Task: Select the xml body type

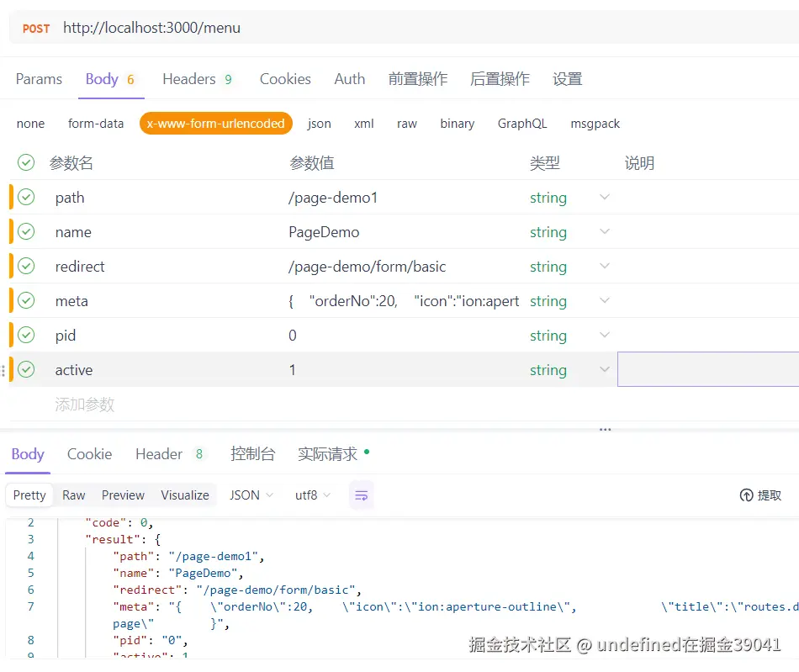Action: click(364, 124)
